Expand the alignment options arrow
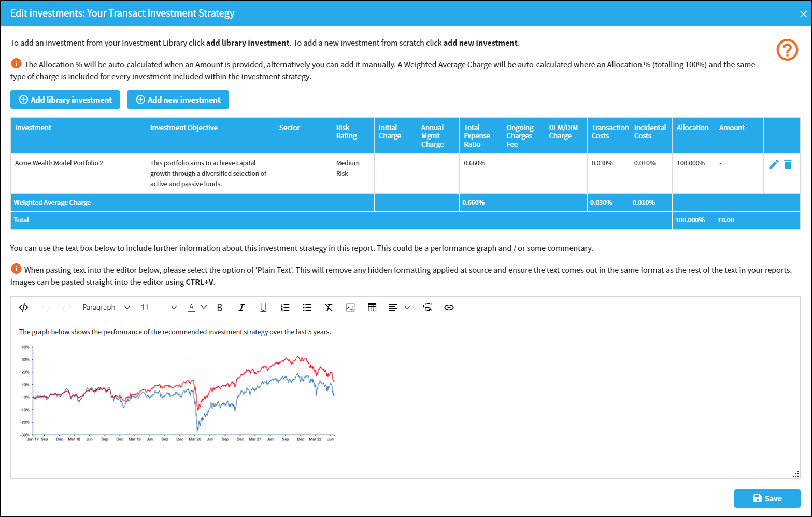Screen dimensions: 812x517 (x=407, y=308)
